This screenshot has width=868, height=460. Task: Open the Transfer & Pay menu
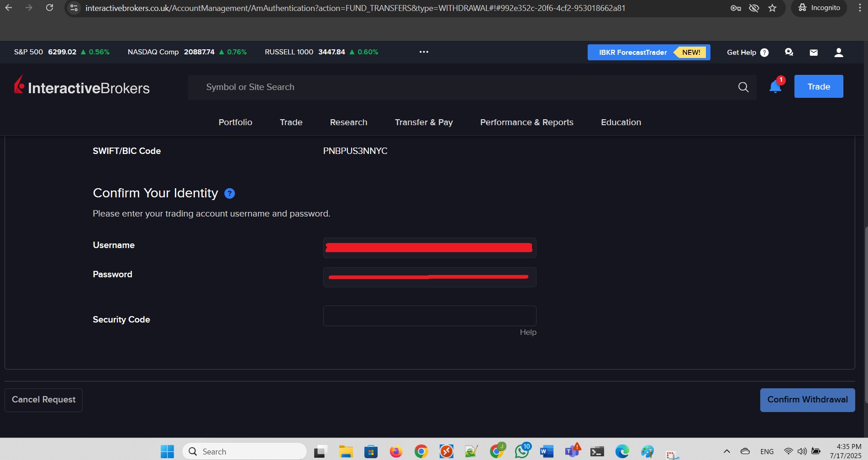pyautogui.click(x=424, y=122)
